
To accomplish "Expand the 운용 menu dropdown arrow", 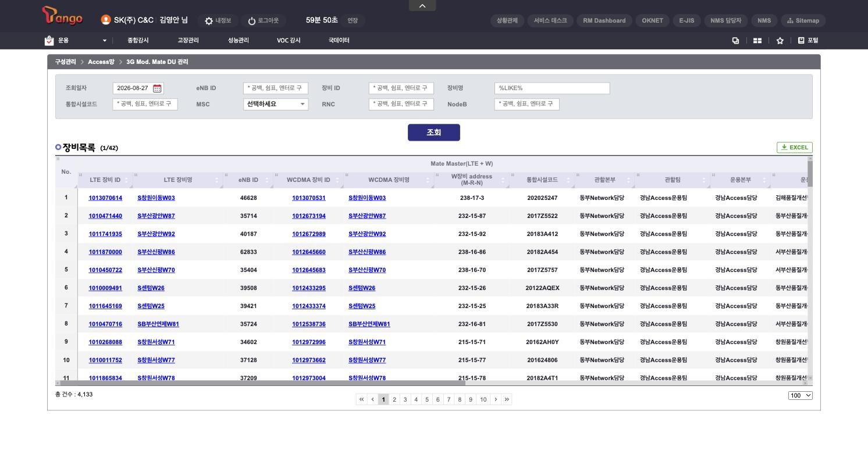I will 105,41.
